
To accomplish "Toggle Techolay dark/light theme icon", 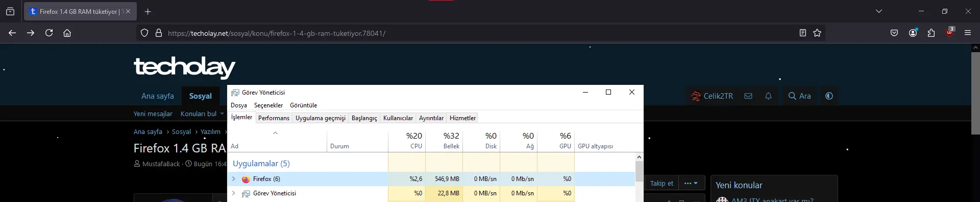I will [829, 96].
